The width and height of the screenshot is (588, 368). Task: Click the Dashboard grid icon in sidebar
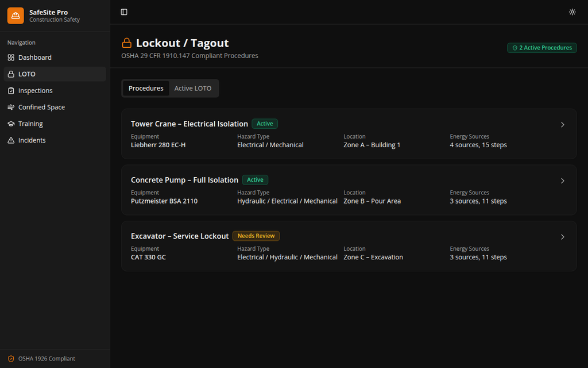11,57
